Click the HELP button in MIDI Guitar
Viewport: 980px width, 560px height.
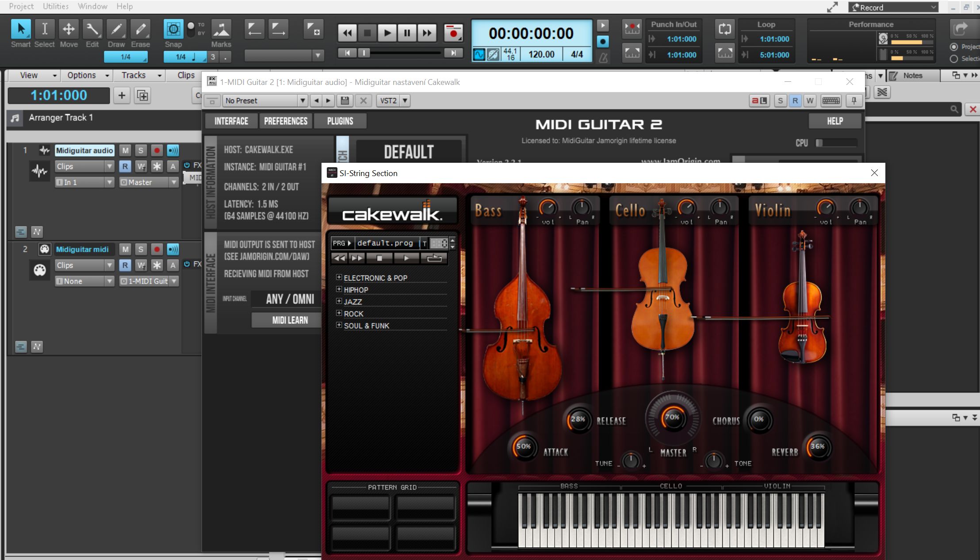click(835, 121)
